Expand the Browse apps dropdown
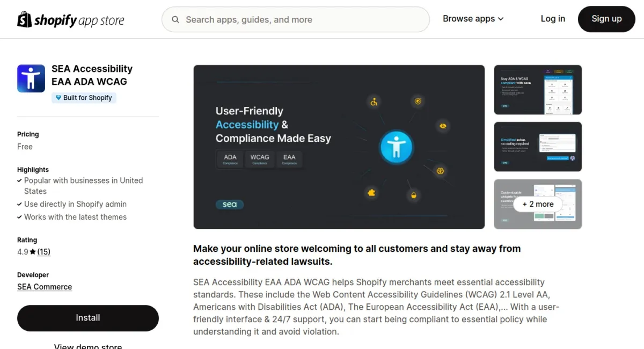644x349 pixels. [473, 19]
